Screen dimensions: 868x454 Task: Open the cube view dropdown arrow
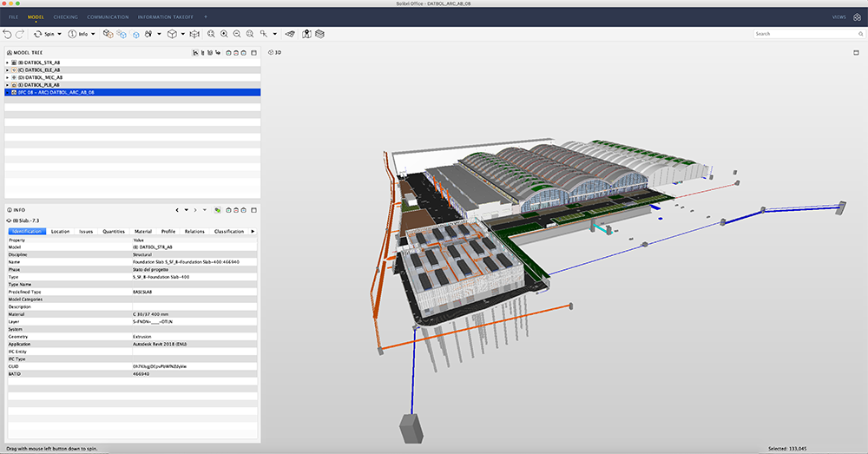coord(182,34)
